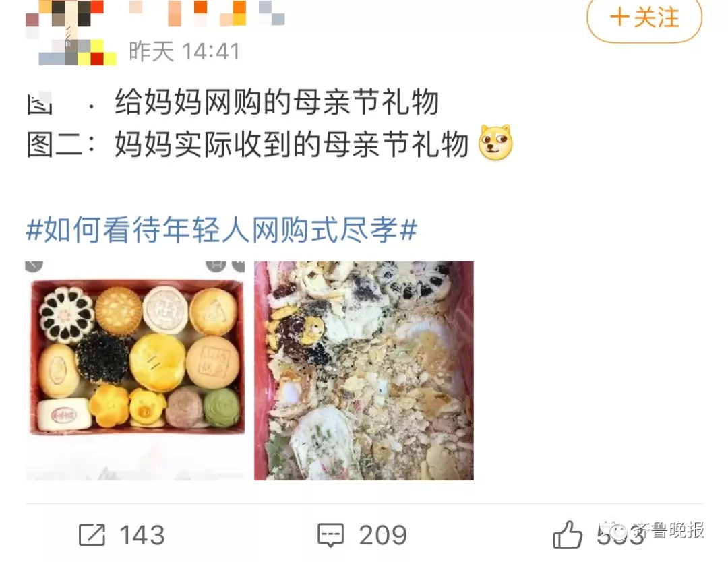The height and width of the screenshot is (562, 728).
Task: Click the black sesame pastry in first image
Action: [x=102, y=357]
